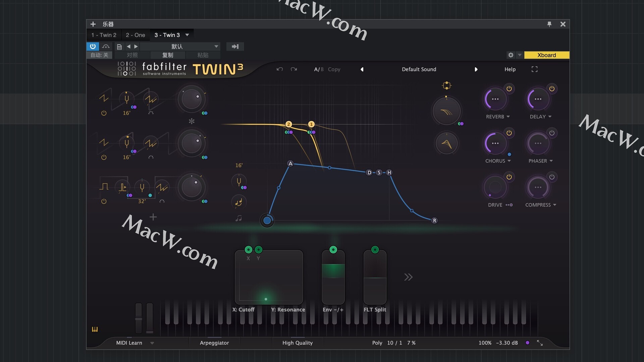Click the redo arrow icon
This screenshot has width=644, height=362.
point(294,69)
